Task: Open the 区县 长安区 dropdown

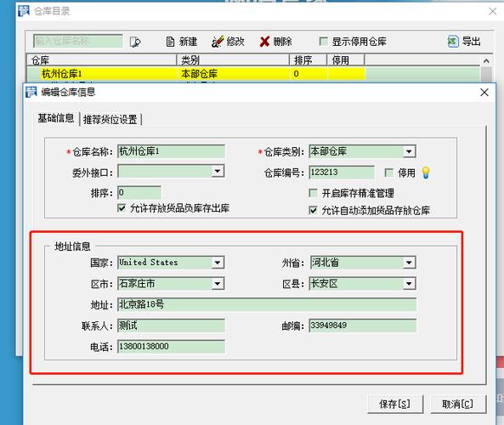Action: (409, 284)
